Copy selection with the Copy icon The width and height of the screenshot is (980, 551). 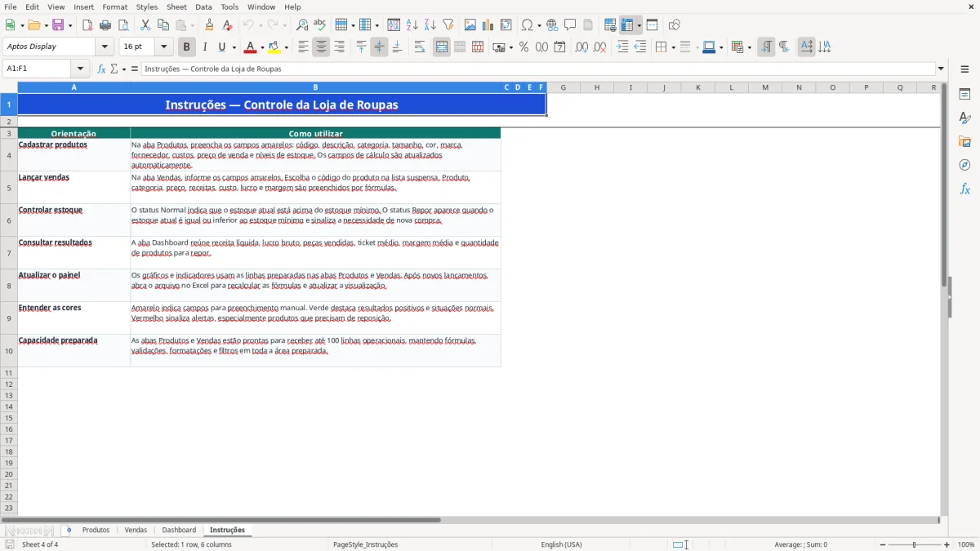click(163, 25)
